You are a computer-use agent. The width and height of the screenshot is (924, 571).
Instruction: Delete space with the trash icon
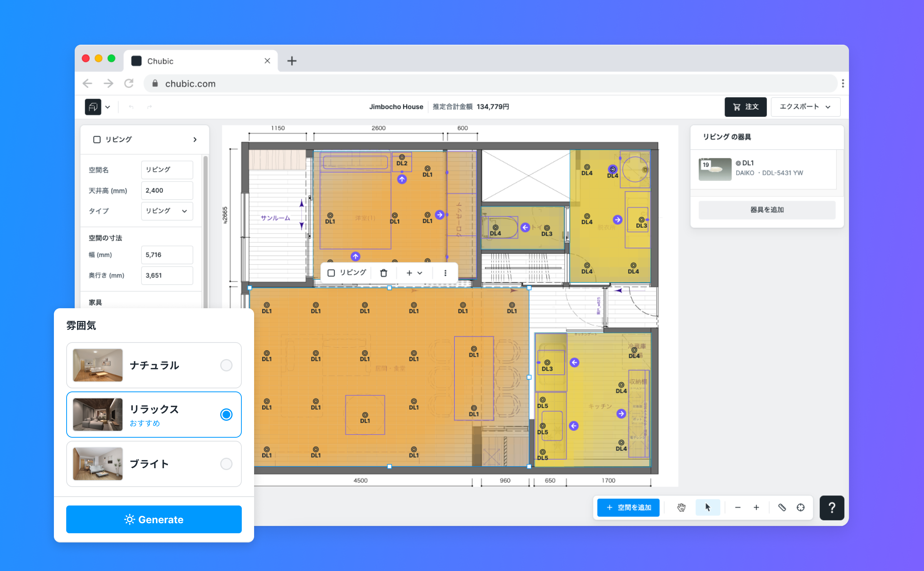(x=383, y=273)
